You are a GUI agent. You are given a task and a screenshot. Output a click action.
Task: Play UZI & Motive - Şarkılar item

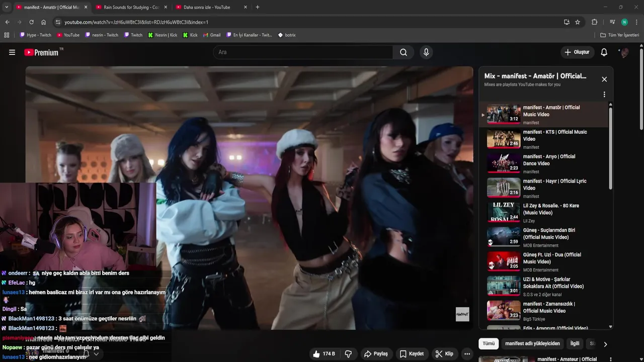point(543,287)
